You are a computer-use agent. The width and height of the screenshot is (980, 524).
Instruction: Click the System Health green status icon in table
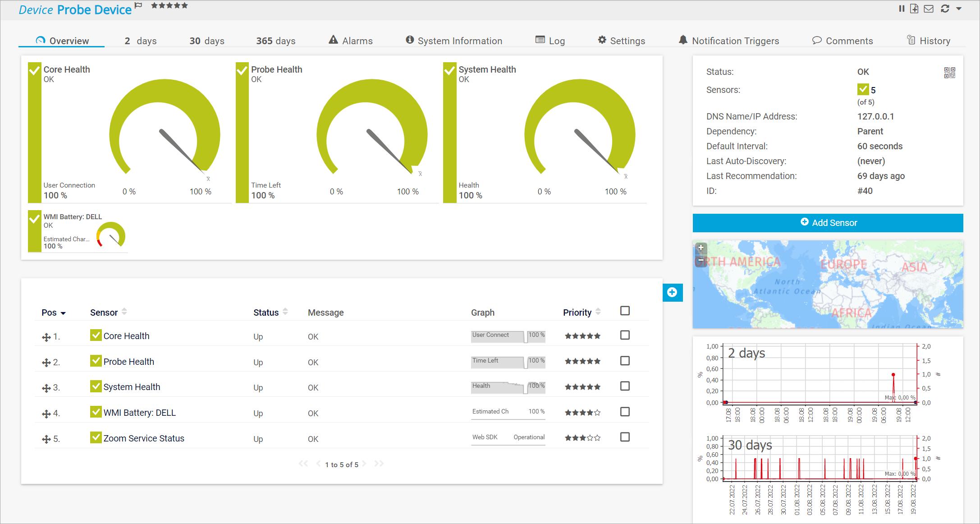(96, 386)
